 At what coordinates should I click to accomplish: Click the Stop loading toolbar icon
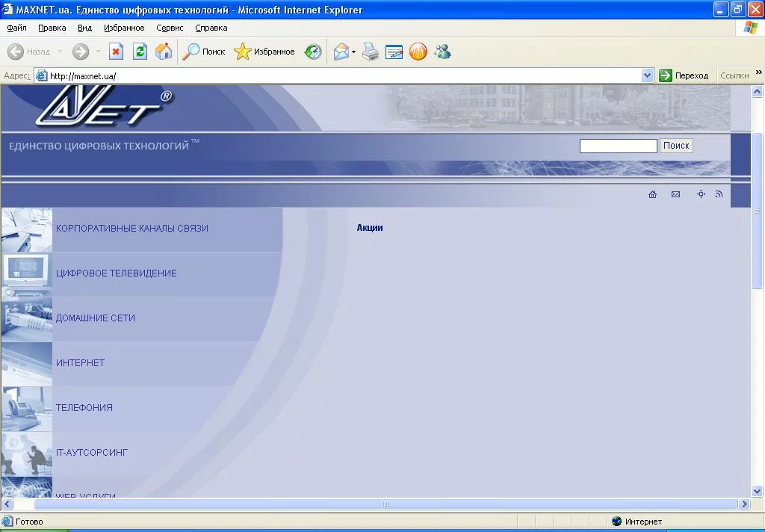116,52
